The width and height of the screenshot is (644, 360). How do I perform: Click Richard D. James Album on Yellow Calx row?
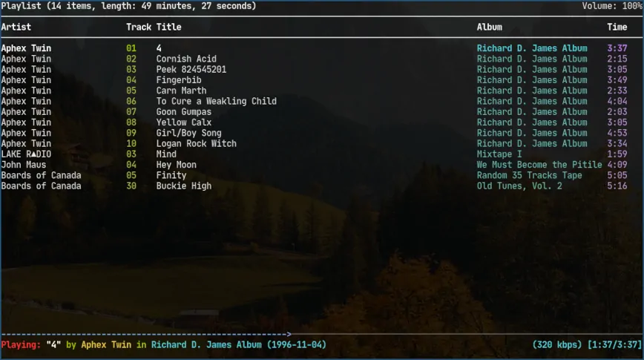click(532, 122)
